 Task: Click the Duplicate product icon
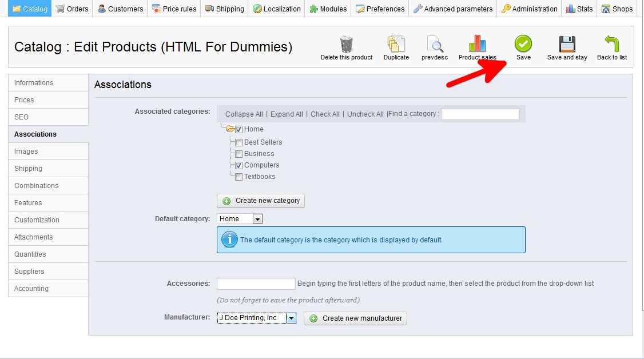coord(396,44)
